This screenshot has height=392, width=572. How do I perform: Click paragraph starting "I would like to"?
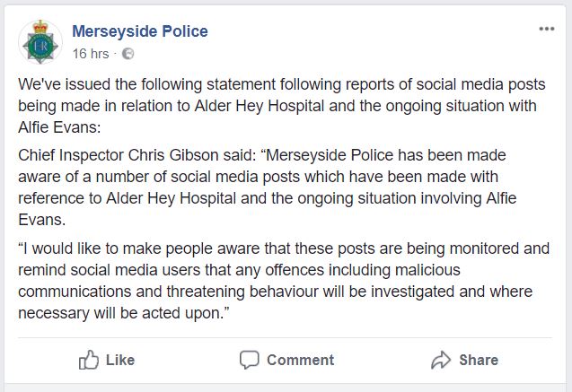[x=284, y=281]
